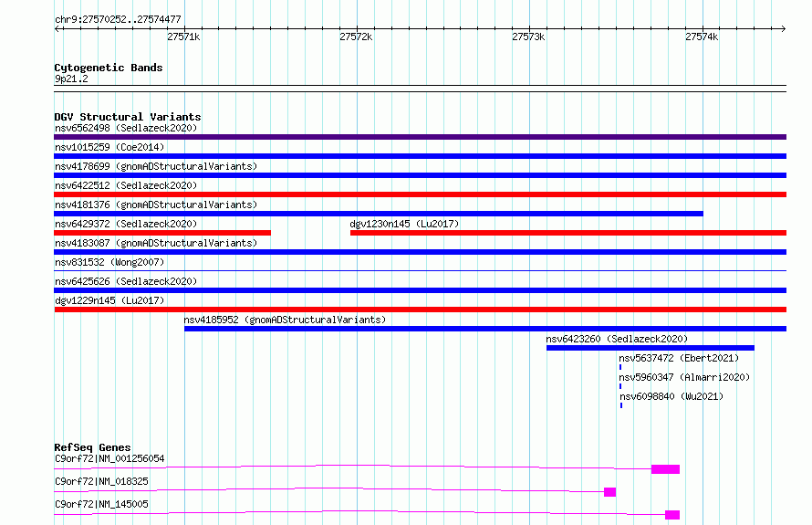
Task: Click the magenta exon of NM_145005
Action: click(x=672, y=515)
